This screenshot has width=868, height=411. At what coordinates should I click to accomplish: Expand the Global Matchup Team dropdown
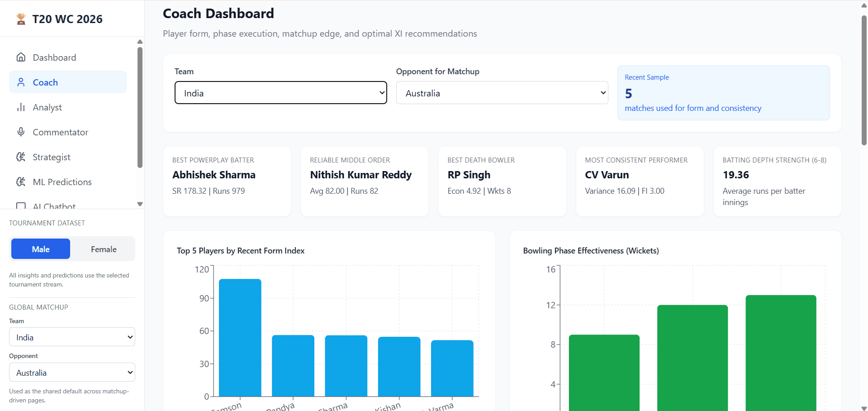click(72, 337)
